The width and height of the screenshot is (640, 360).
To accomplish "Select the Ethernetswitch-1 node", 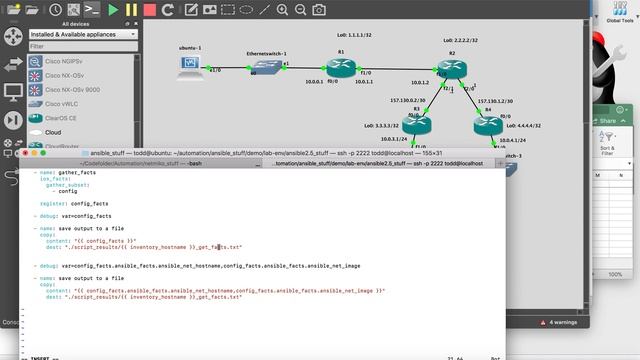I will [x=267, y=67].
